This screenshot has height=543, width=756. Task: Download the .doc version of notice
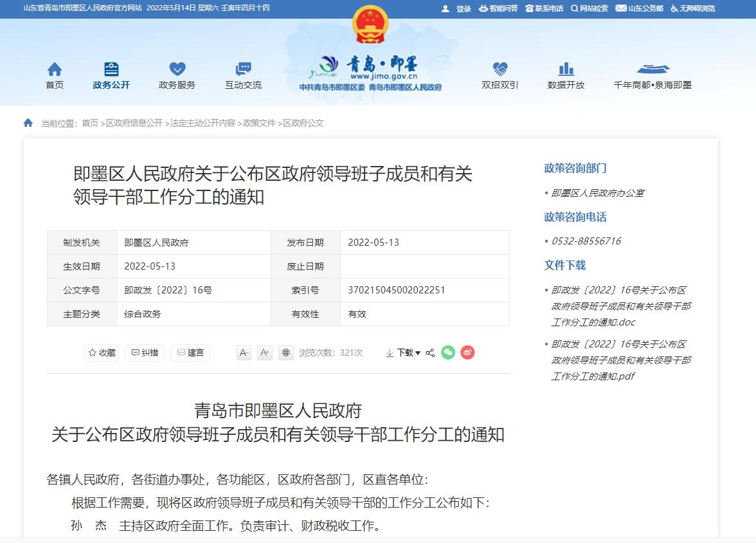620,306
